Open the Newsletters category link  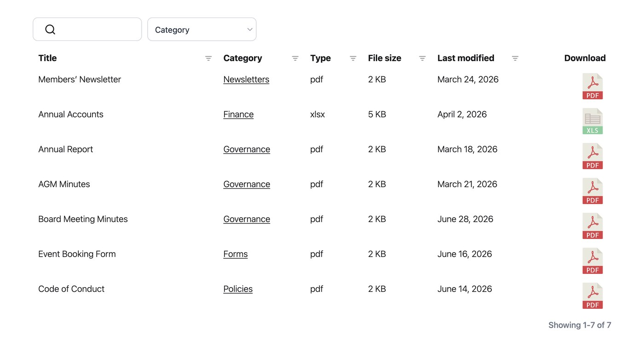click(246, 80)
